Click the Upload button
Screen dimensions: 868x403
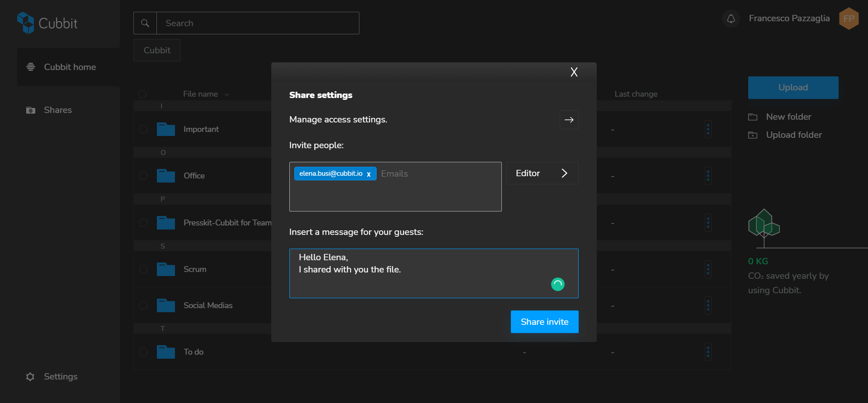[793, 88]
